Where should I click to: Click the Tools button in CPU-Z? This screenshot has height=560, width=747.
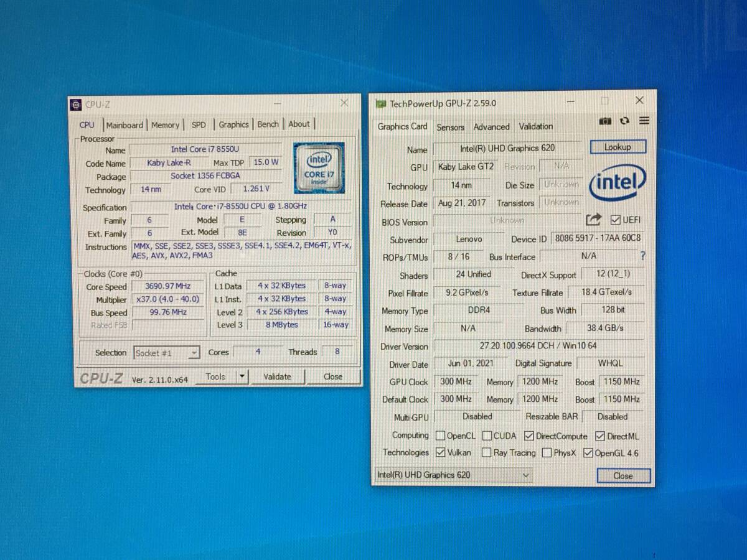tap(215, 376)
